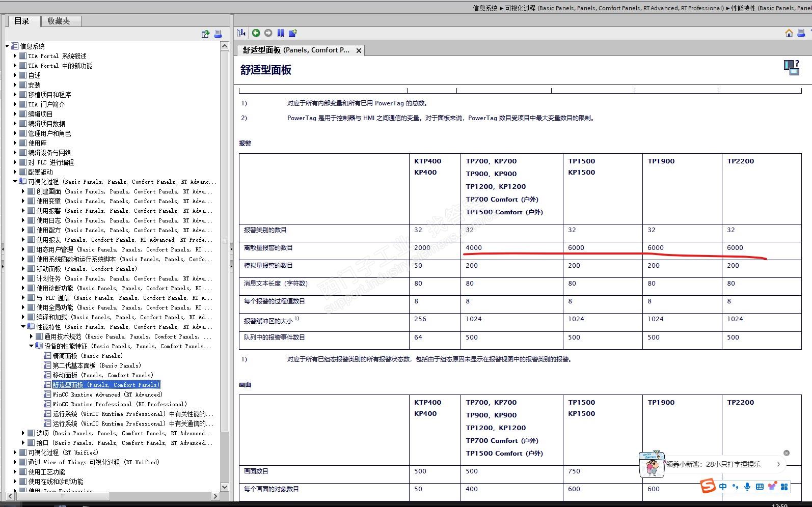Click the device help icon beside page title
Viewport: 812px width, 507px height.
click(x=792, y=67)
